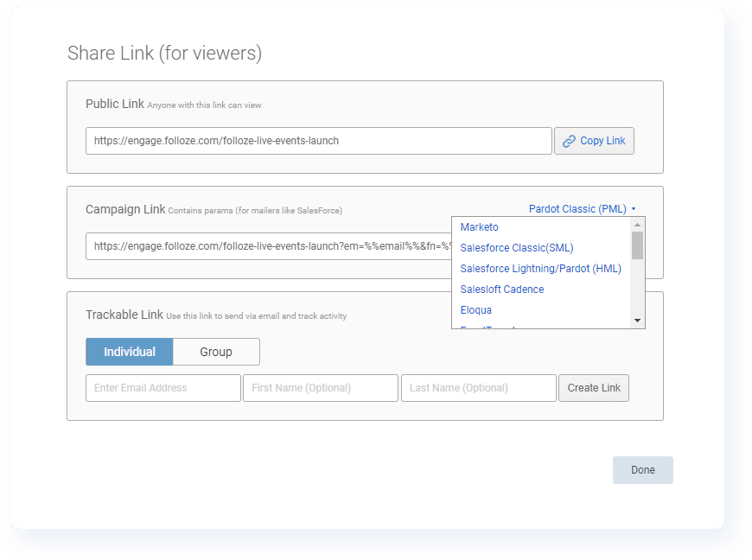Image resolution: width=752 pixels, height=560 pixels.
Task: Click the Campaign Link URL field
Action: tap(268, 246)
